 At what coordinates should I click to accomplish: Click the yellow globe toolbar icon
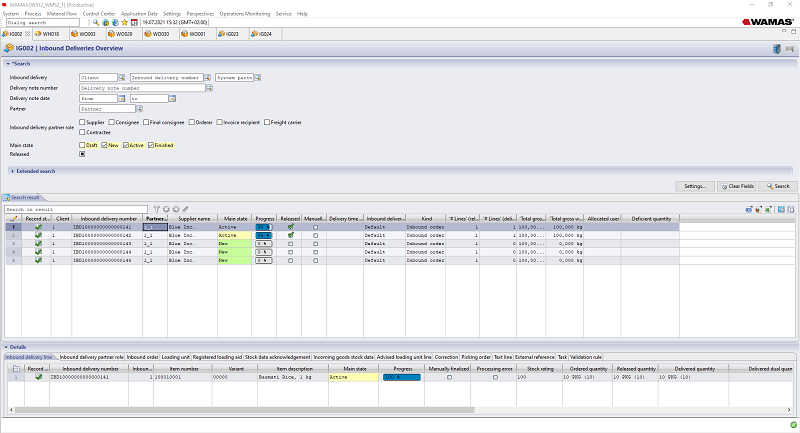click(106, 22)
